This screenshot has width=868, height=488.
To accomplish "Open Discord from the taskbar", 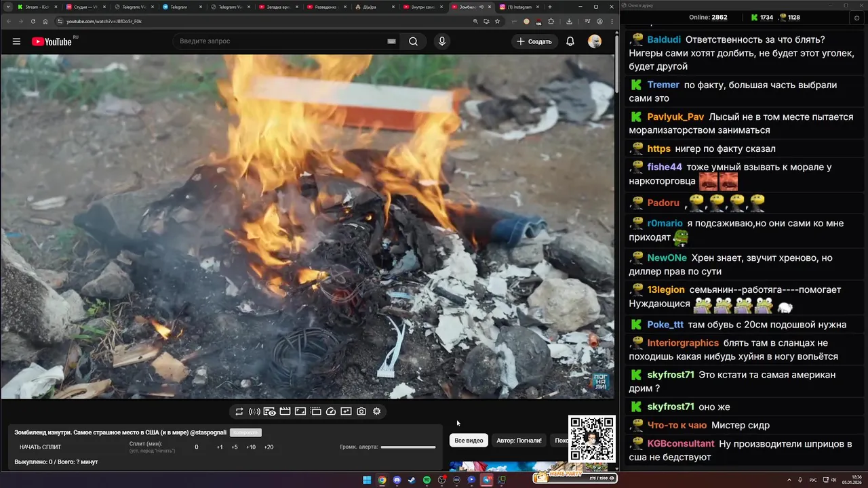I will pos(397,480).
